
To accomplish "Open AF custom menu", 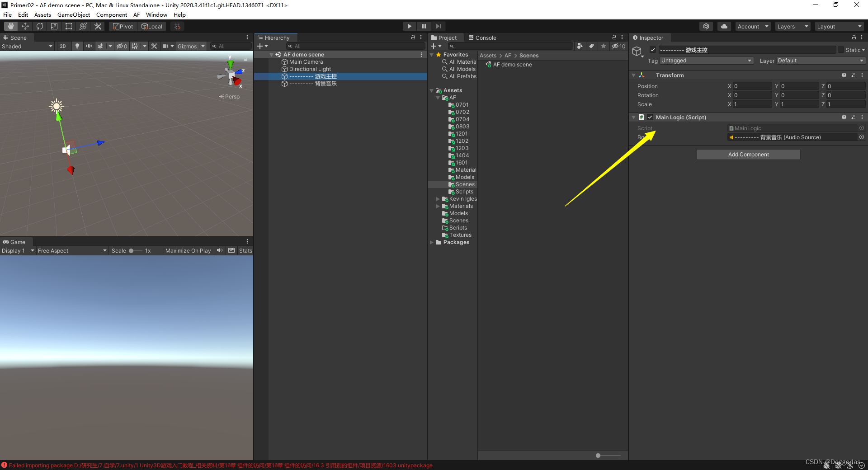I will (137, 14).
